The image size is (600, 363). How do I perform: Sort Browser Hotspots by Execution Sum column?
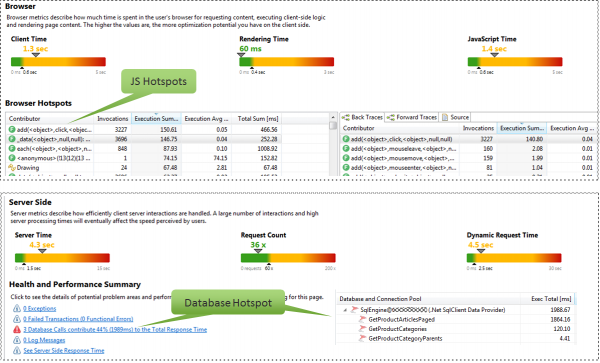[x=157, y=119]
